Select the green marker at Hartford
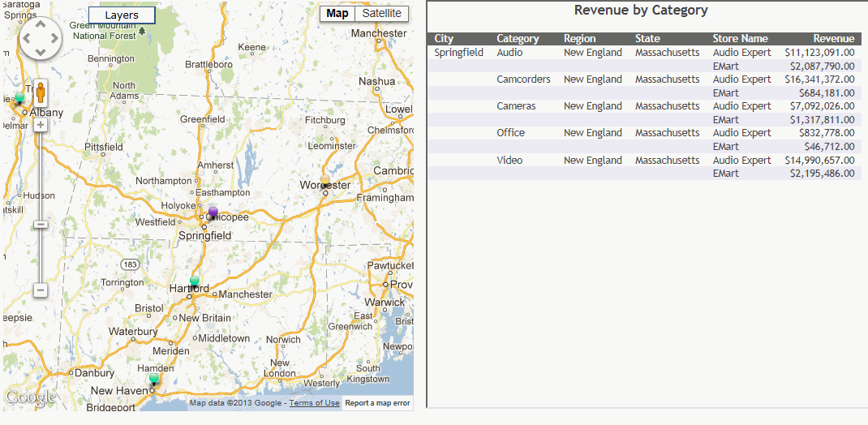The width and height of the screenshot is (868, 425). (x=195, y=282)
